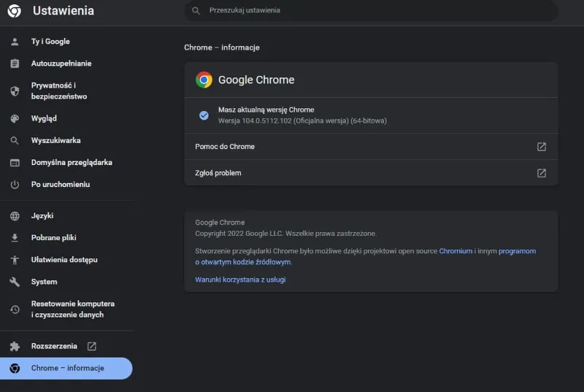
Task: Click the puzzle piece icon for Rozszerzenia
Action: (x=15, y=346)
